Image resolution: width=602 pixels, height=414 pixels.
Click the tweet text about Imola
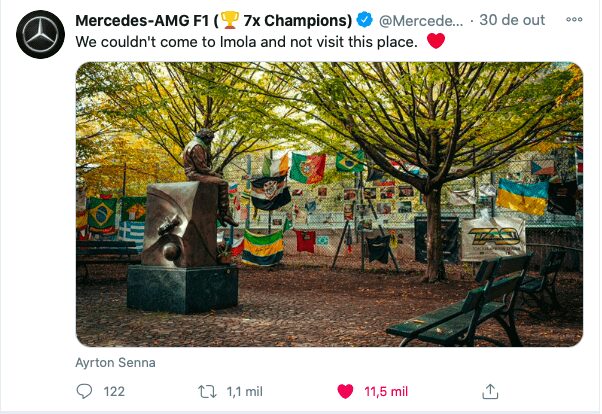coord(246,42)
